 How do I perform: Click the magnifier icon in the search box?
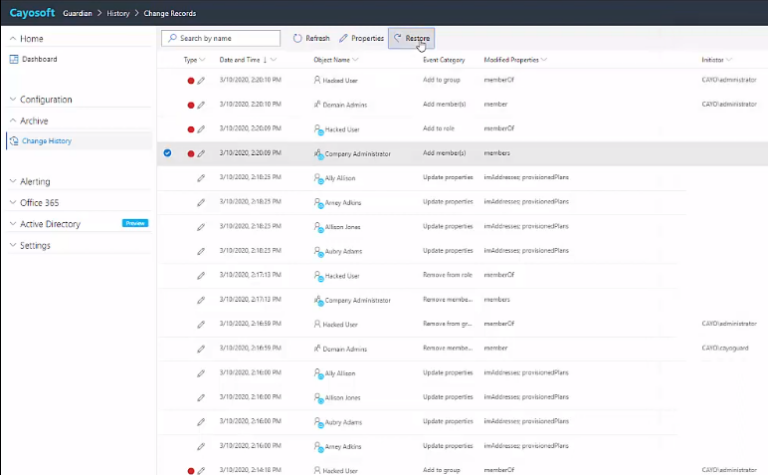pyautogui.click(x=172, y=38)
